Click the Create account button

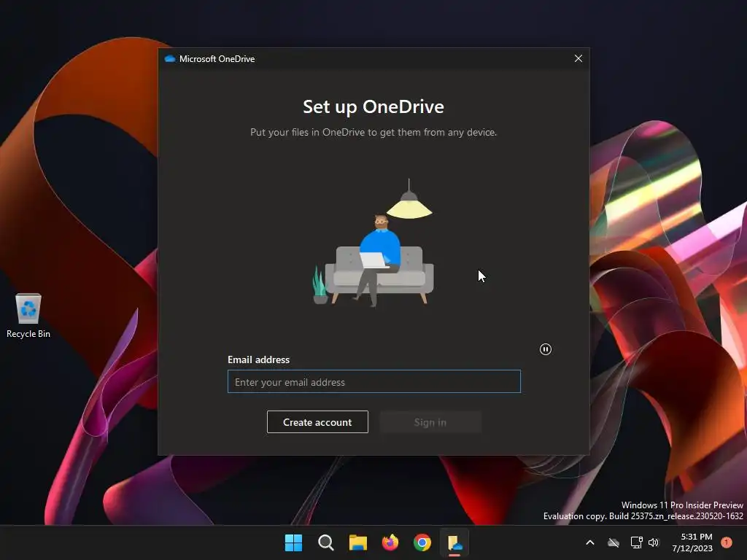[317, 422]
